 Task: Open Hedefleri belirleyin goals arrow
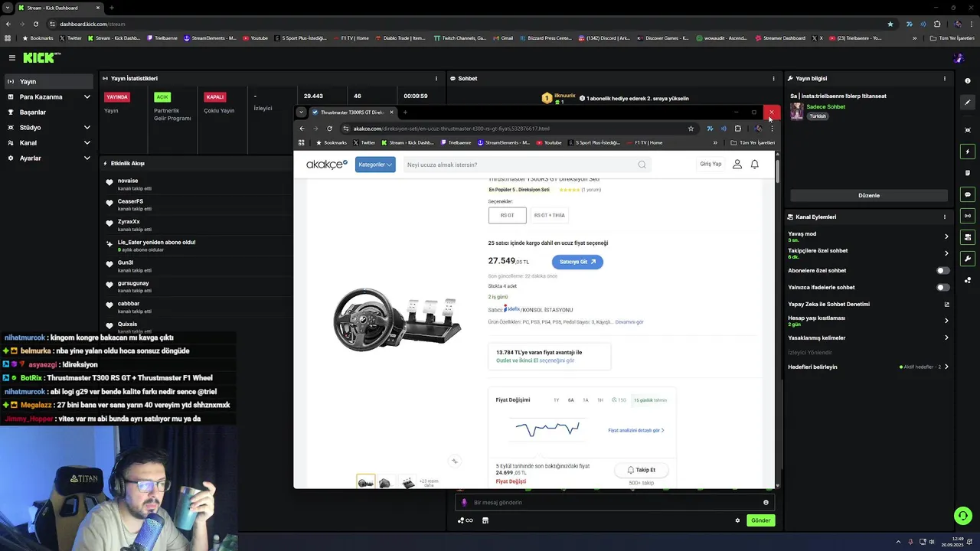pyautogui.click(x=946, y=367)
